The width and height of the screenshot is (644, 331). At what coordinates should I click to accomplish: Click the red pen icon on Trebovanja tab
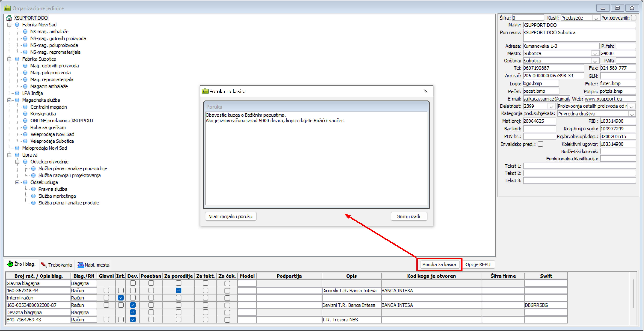44,265
